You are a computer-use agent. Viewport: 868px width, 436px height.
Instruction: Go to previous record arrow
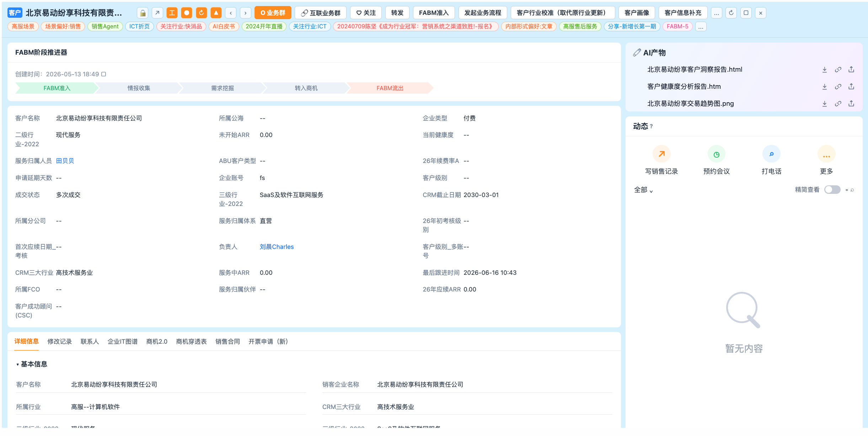(x=231, y=13)
